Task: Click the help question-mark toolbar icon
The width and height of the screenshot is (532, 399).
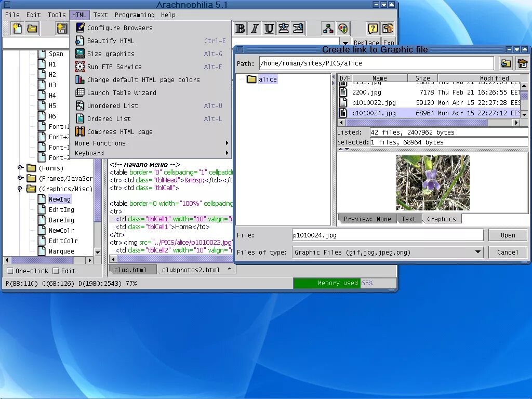Action: tap(373, 29)
